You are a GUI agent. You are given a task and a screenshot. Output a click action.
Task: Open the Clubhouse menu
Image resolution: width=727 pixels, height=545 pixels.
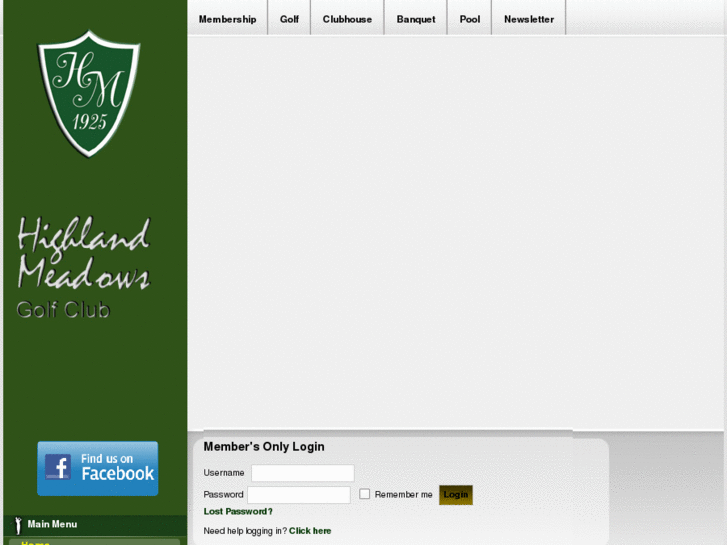[x=347, y=19]
